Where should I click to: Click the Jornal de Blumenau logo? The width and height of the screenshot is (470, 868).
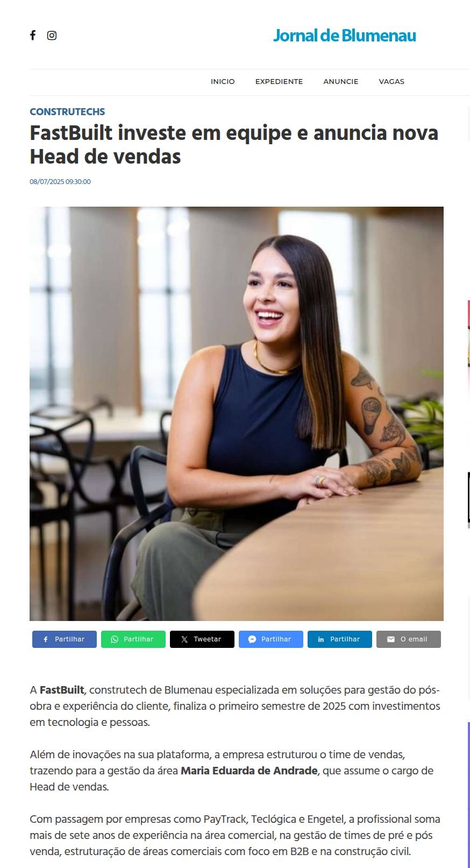point(344,36)
